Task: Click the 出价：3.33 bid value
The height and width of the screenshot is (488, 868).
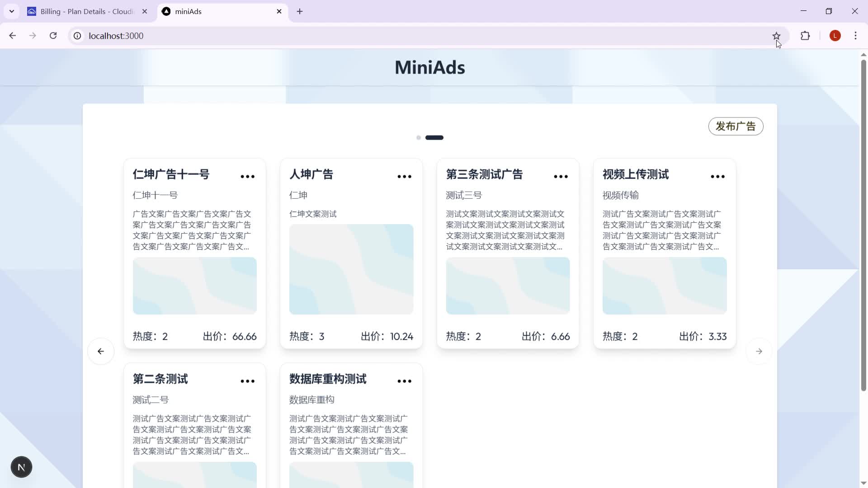Action: click(703, 337)
